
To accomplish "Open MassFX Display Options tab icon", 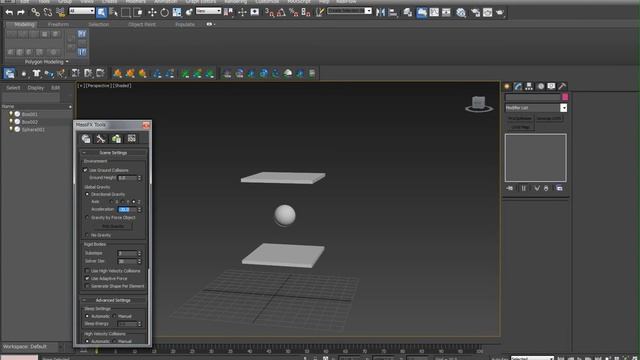I will [131, 139].
